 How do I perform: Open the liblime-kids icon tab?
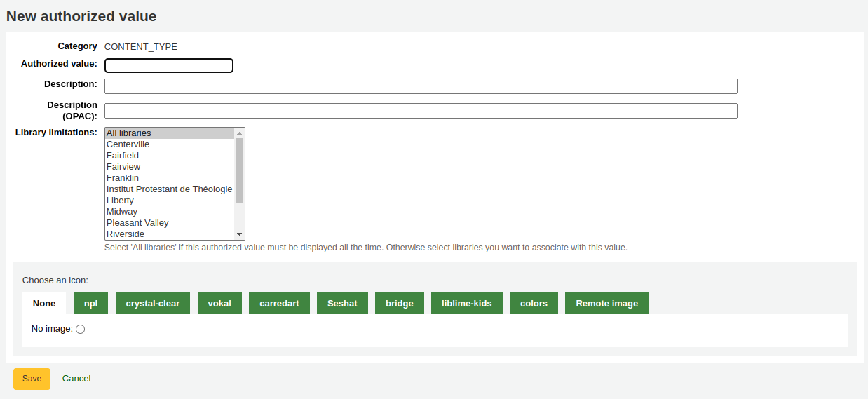coord(467,304)
